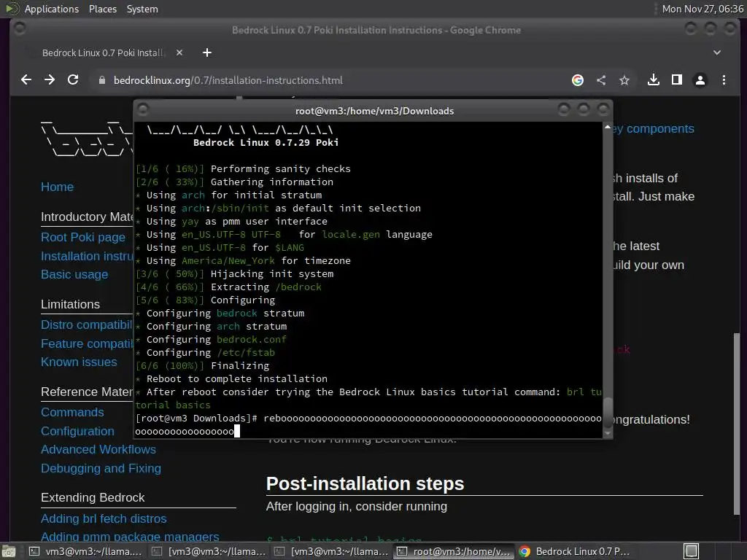Click the terminal scrollbar thumb

click(608, 413)
